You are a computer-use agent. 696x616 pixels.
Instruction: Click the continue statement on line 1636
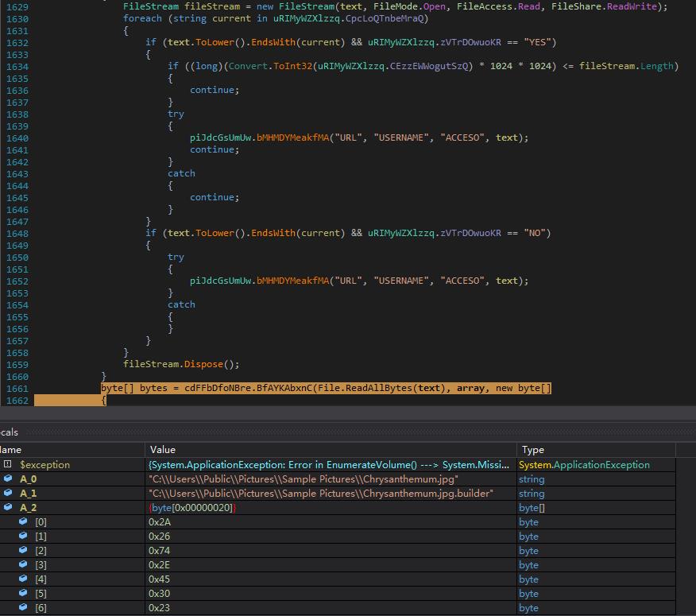215,90
